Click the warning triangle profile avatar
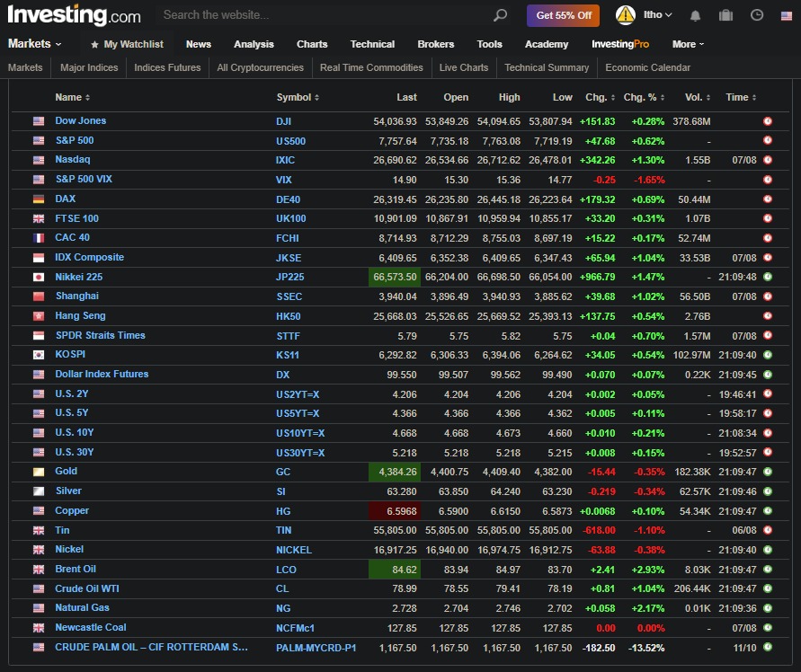 point(626,15)
